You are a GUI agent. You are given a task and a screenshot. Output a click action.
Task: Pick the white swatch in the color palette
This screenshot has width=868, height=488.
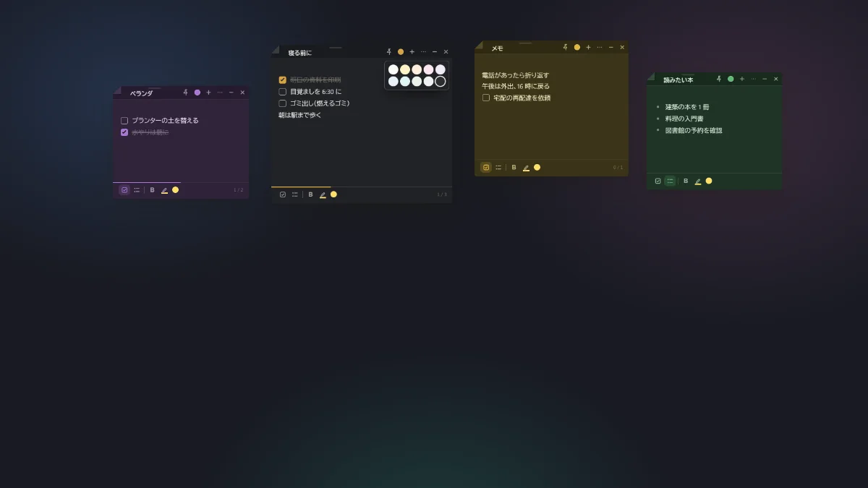click(393, 69)
